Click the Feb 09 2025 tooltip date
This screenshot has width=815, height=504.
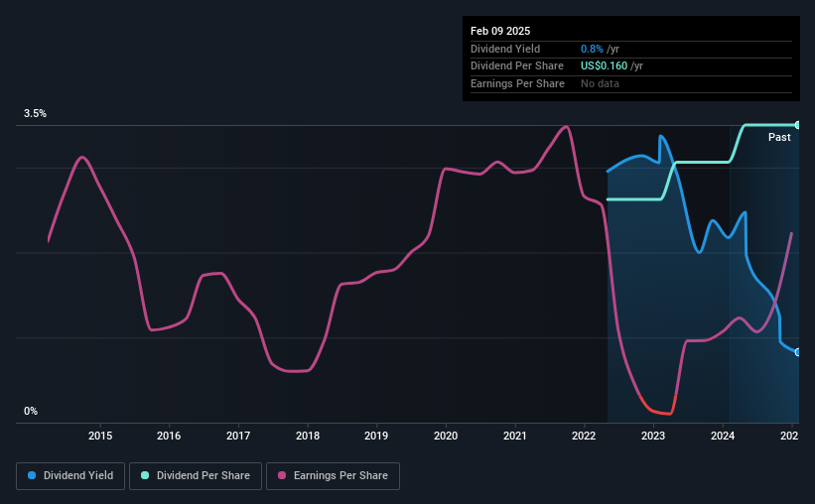tap(502, 31)
